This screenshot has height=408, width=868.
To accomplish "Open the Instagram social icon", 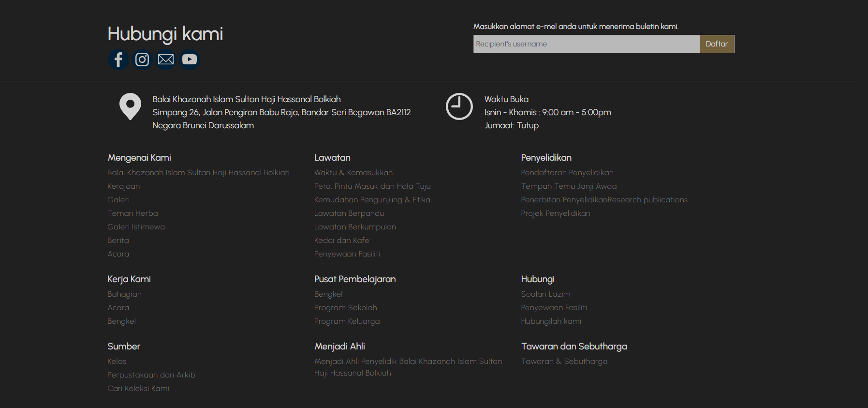I will click(142, 60).
